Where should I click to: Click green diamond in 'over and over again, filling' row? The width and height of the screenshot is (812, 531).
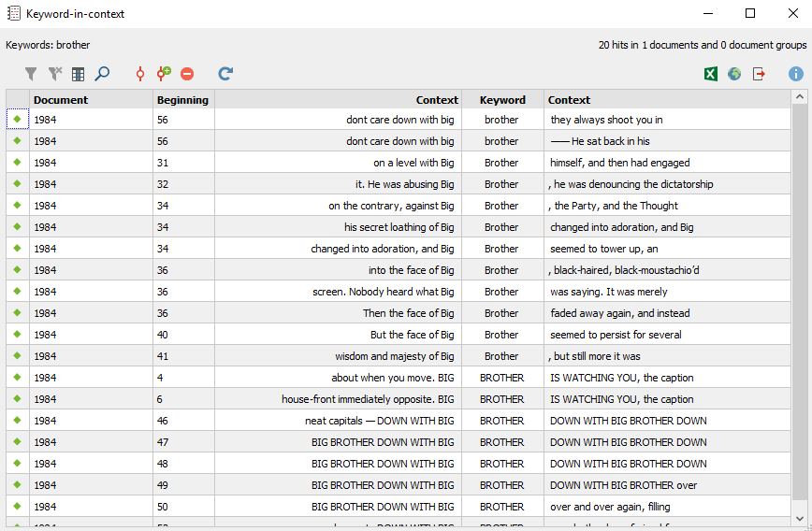point(17,506)
